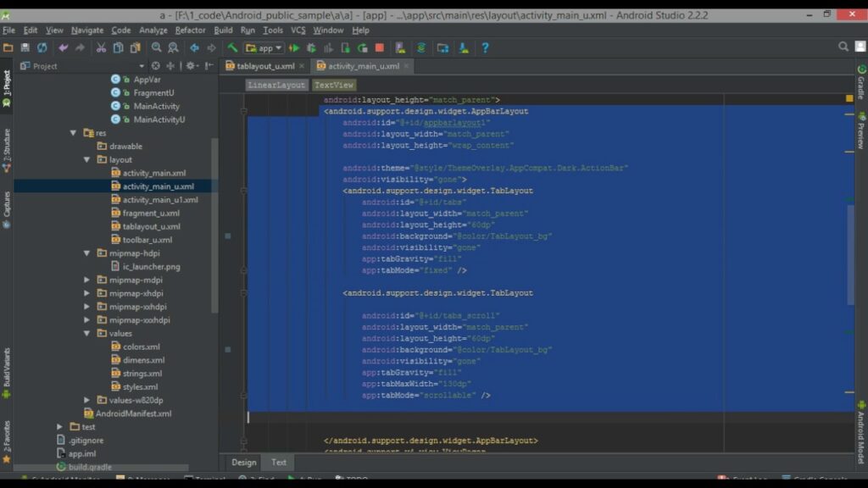
Task: Open the Build menu
Action: 223,30
